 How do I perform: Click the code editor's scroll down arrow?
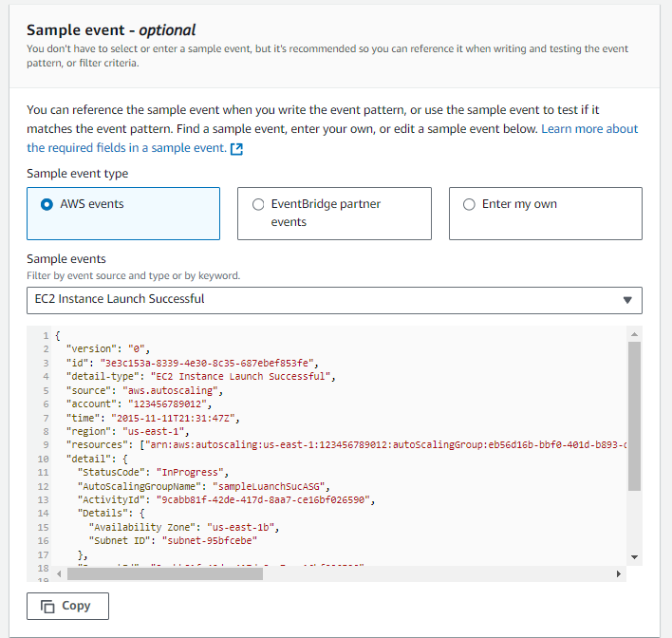634,556
